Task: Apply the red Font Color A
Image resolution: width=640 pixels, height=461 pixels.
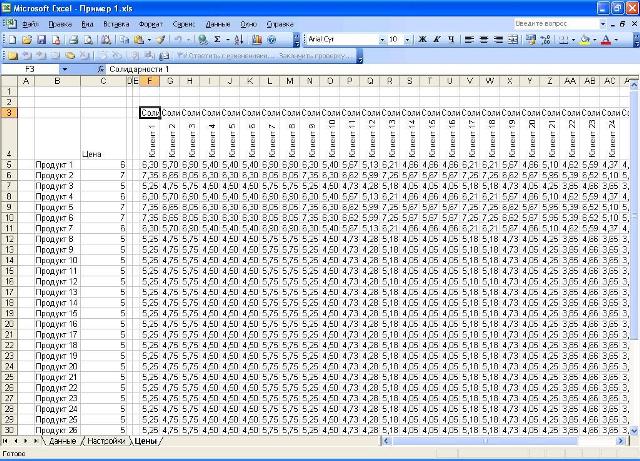Action: (x=607, y=40)
